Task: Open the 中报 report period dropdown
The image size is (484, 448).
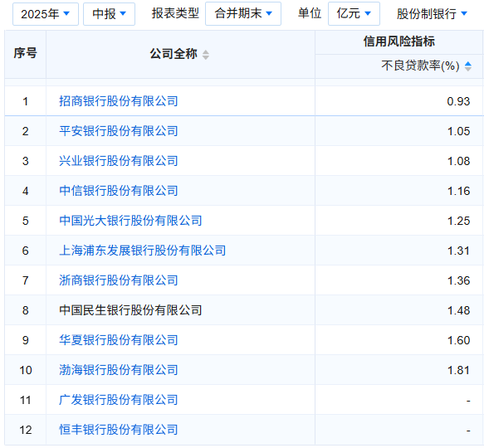Action: point(109,14)
